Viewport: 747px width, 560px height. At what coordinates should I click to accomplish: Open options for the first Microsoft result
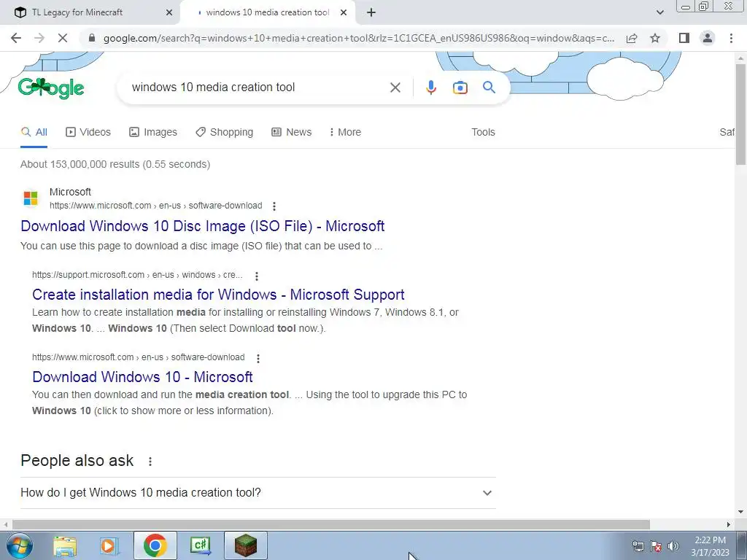pos(274,206)
